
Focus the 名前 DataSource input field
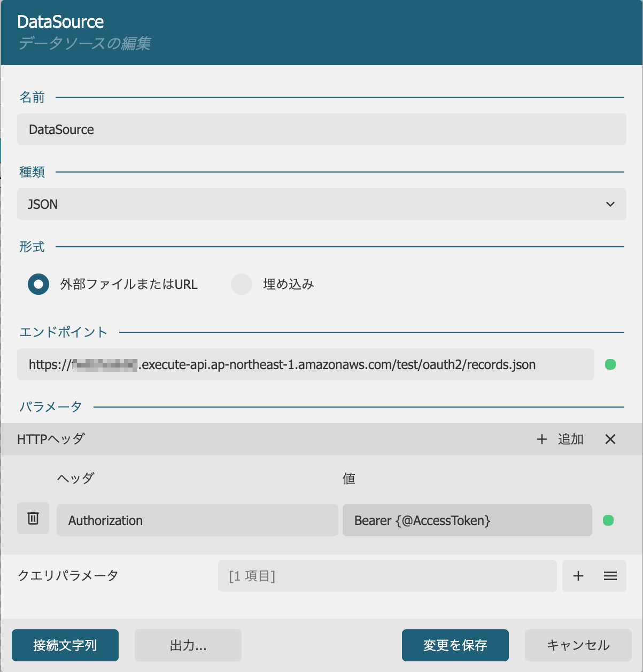[322, 129]
